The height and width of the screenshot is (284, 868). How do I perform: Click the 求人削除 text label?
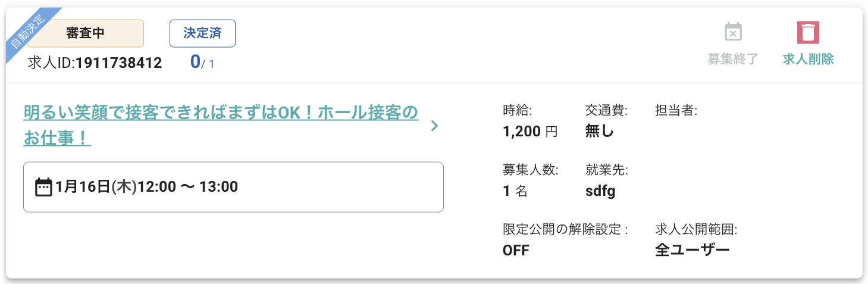(808, 59)
